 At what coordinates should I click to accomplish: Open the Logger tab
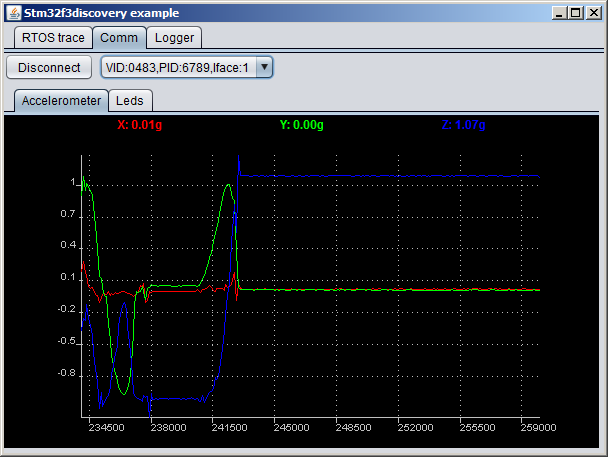pos(174,38)
